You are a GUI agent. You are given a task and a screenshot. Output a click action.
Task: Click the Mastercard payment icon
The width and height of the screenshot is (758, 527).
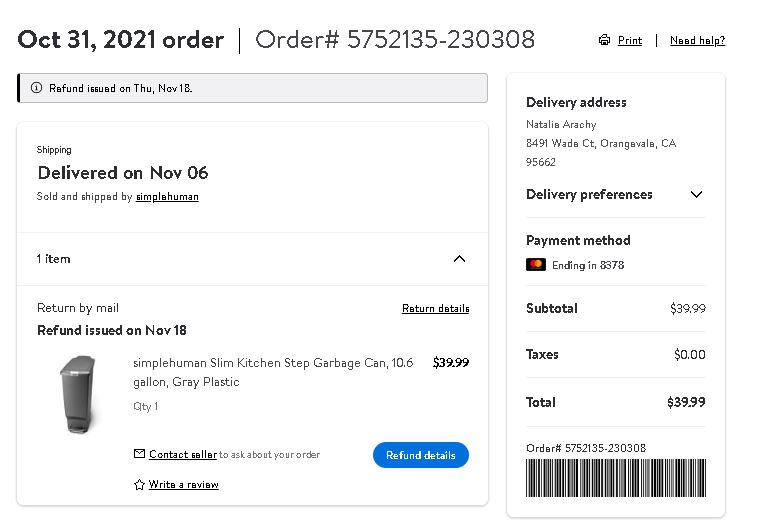click(536, 264)
